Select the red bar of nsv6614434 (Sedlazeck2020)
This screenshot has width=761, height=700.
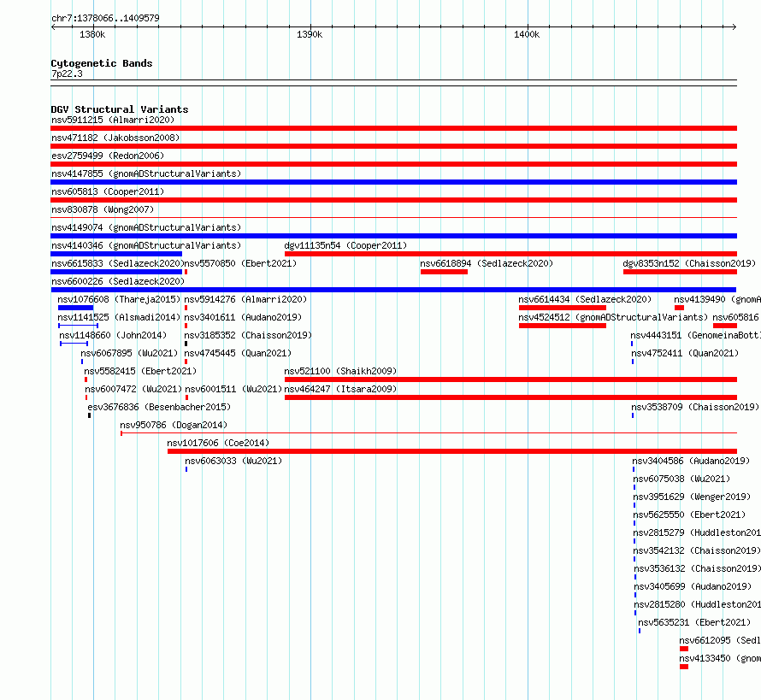pyautogui.click(x=563, y=308)
